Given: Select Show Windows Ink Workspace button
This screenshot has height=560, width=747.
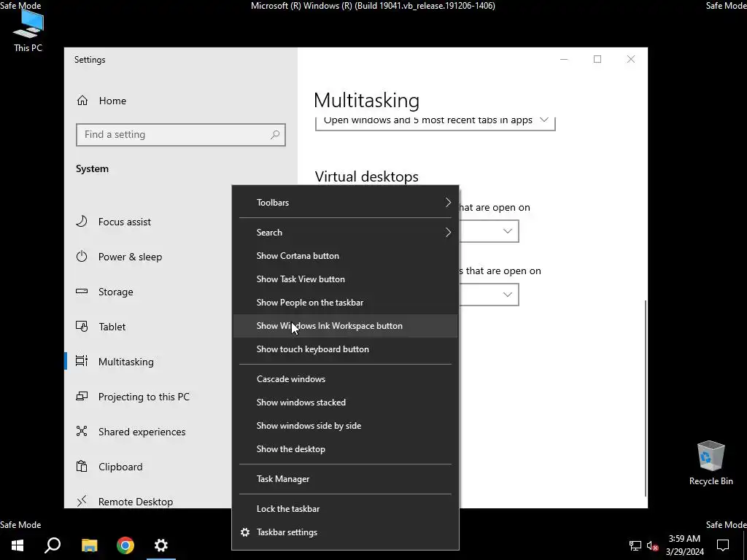Looking at the screenshot, I should pyautogui.click(x=345, y=326).
